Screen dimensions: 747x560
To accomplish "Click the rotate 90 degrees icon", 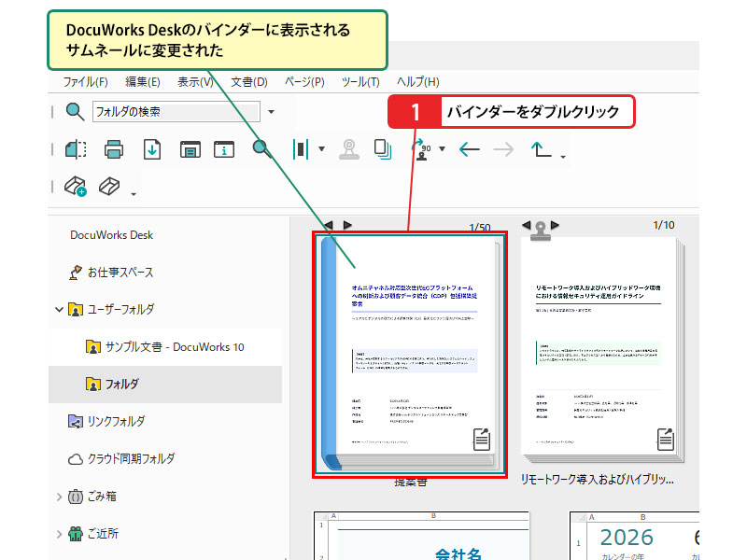I will [421, 149].
